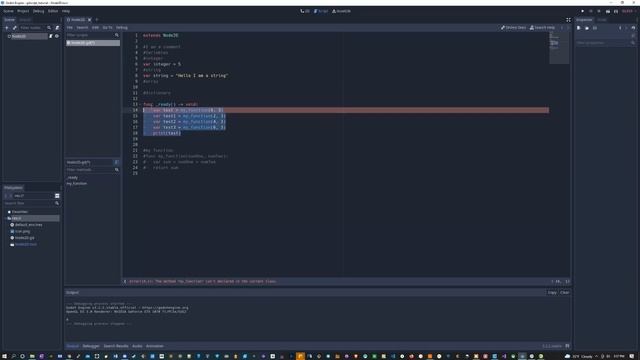Screen dimensions: 640x360
Task: Click the script minimap
Action: click(559, 48)
